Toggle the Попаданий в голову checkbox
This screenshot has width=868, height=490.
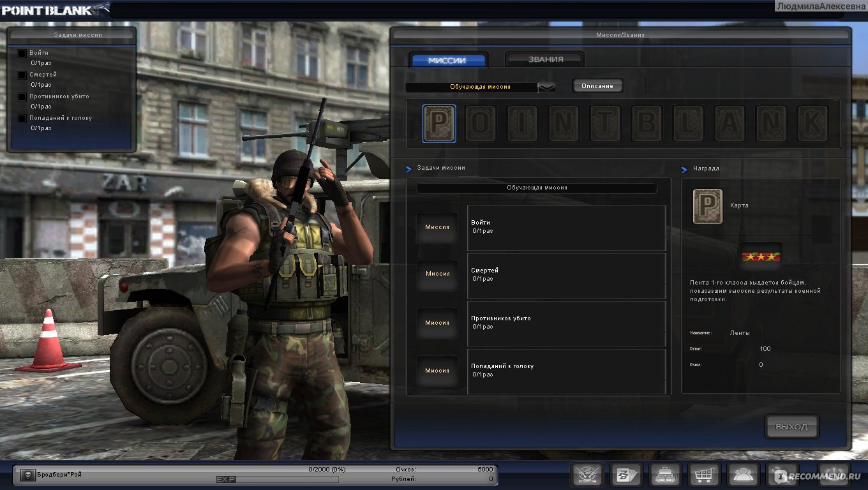click(x=22, y=119)
